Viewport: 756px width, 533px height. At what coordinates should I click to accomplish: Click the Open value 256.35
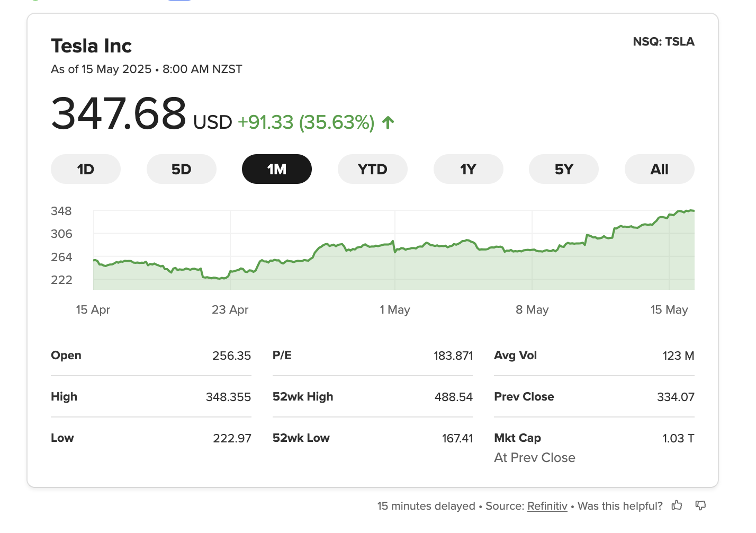[x=231, y=356]
